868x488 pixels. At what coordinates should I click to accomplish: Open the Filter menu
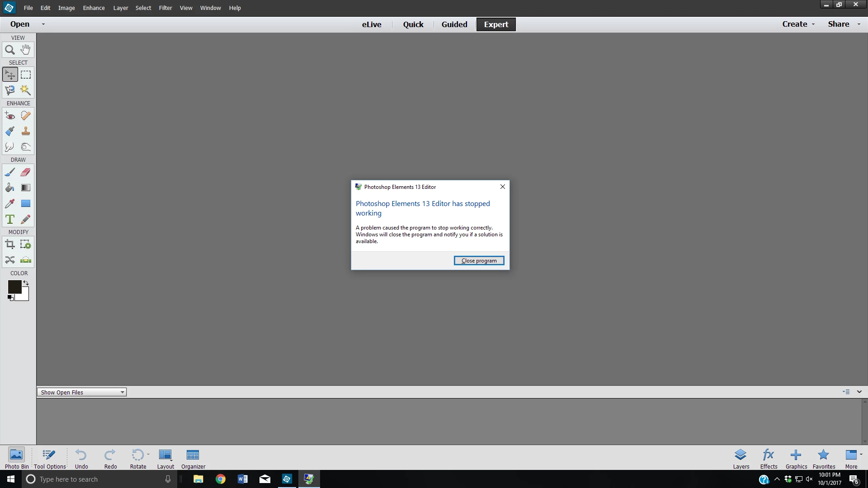click(x=165, y=8)
